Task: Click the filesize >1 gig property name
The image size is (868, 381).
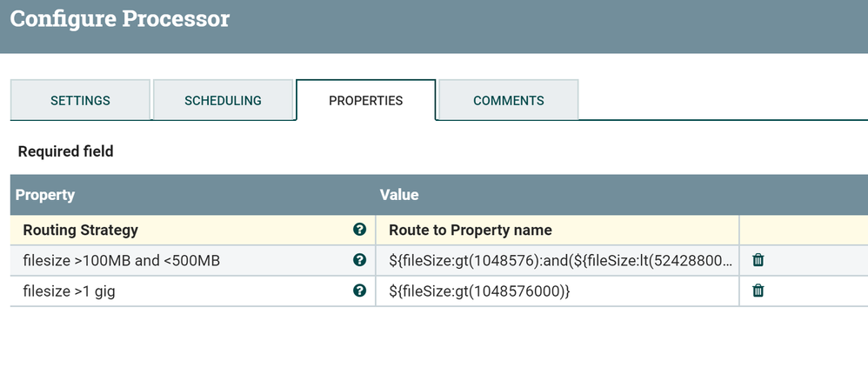Action: [69, 291]
